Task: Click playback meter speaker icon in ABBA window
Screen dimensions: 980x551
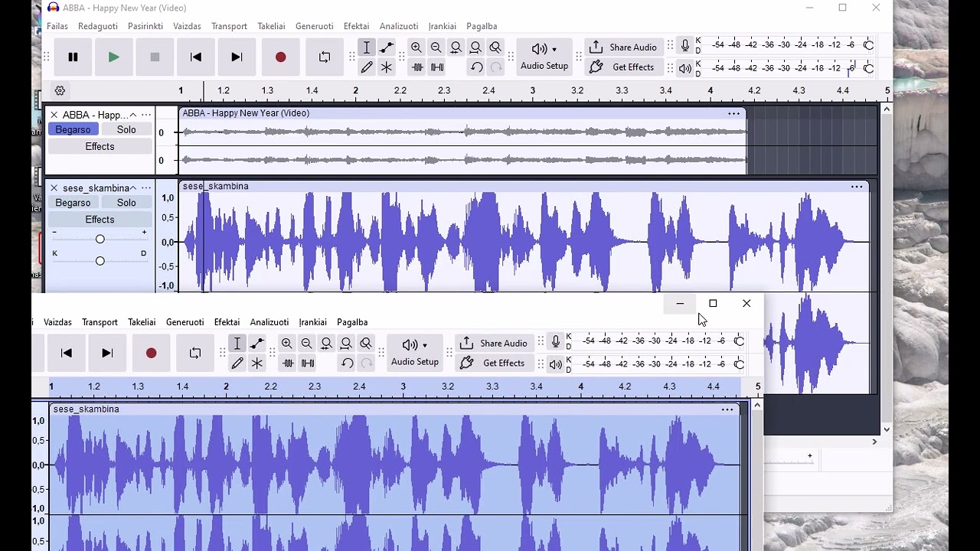Action: (685, 68)
